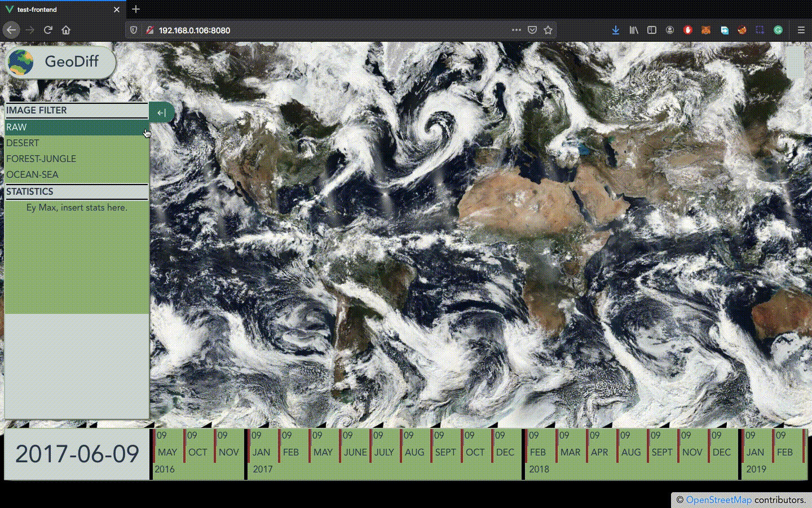Screen dimensions: 812x508
Task: Toggle the browser sidebars icon
Action: 652,30
